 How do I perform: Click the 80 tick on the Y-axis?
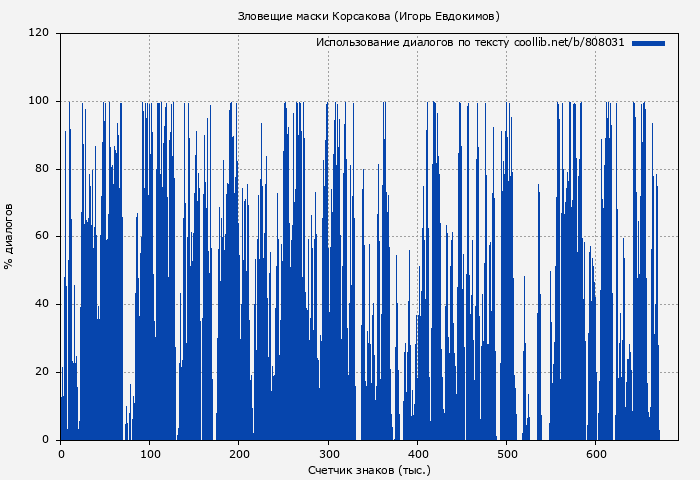(42, 169)
